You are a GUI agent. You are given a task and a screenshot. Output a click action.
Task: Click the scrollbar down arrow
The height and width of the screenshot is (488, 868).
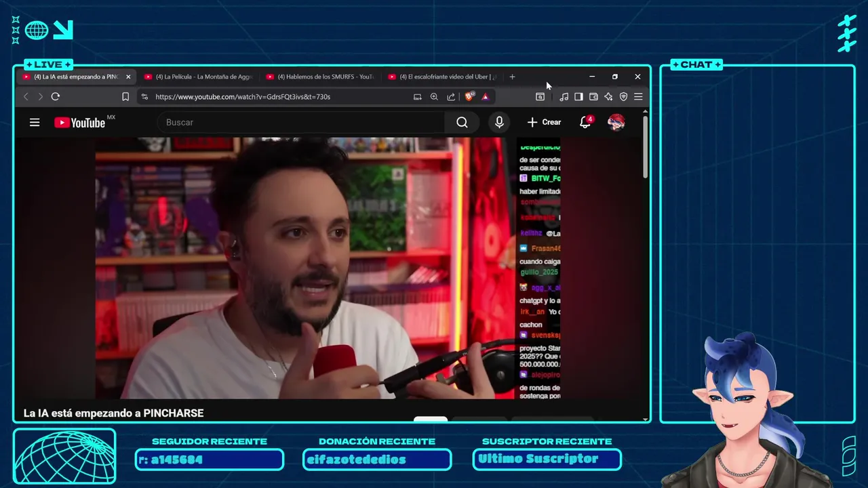point(646,419)
